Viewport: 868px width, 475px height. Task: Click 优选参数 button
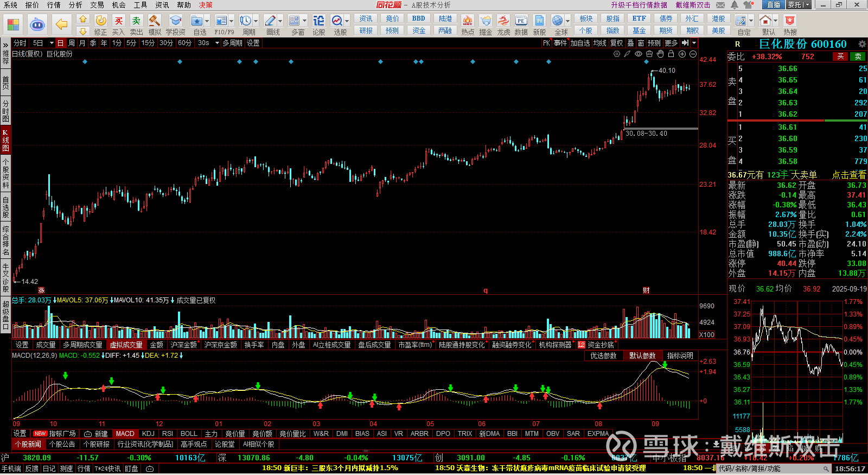tap(603, 356)
